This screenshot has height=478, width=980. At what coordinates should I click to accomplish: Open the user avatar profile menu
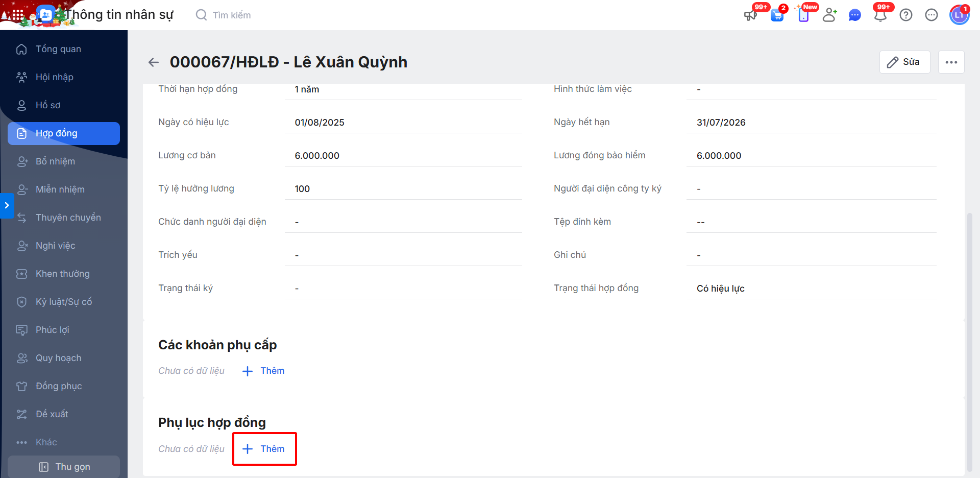(959, 15)
